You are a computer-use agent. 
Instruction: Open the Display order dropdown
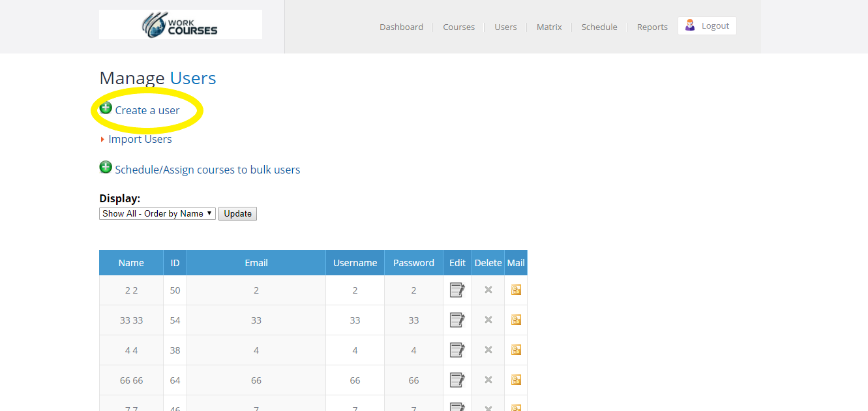157,213
